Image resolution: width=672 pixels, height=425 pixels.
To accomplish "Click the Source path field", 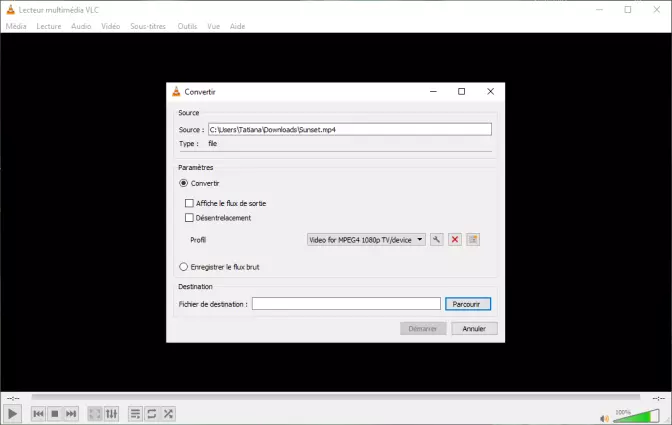I will click(350, 129).
